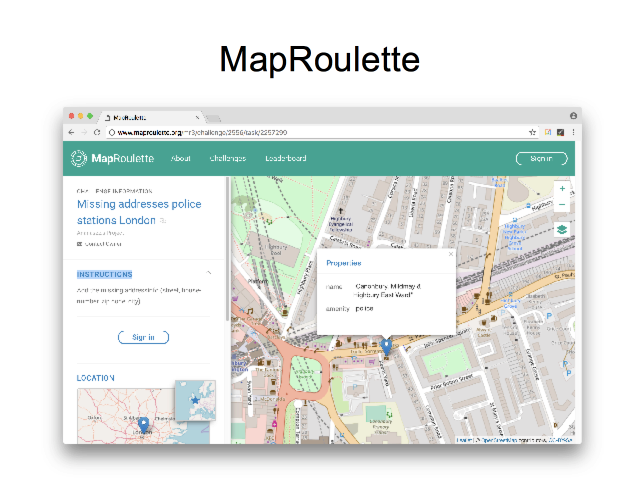Click the Properties popup title
The width and height of the screenshot is (640, 480).
[x=344, y=263]
